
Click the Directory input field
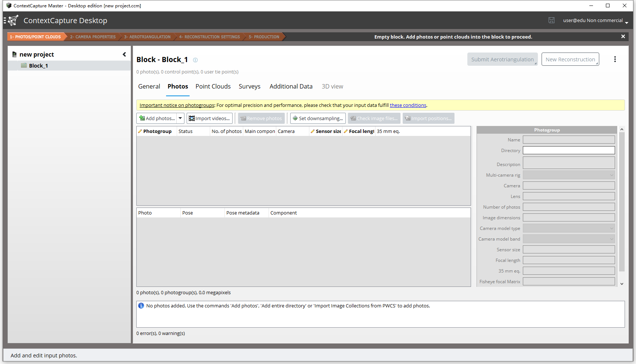[x=569, y=150]
